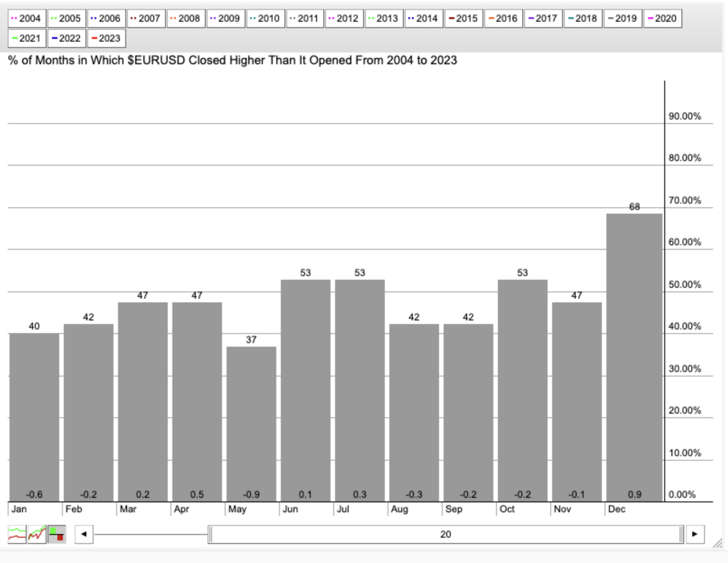The image size is (728, 563).
Task: Click the Dec month label on the axis
Action: 617,509
